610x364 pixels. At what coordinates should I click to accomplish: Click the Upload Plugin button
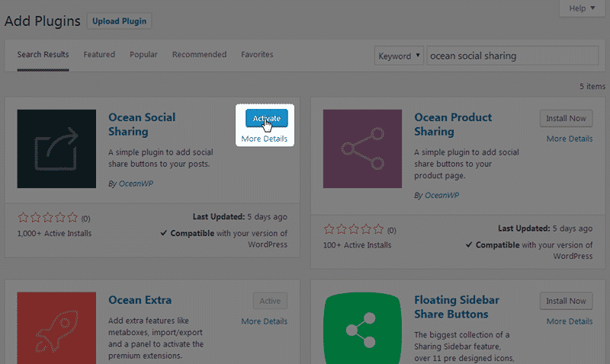(119, 21)
